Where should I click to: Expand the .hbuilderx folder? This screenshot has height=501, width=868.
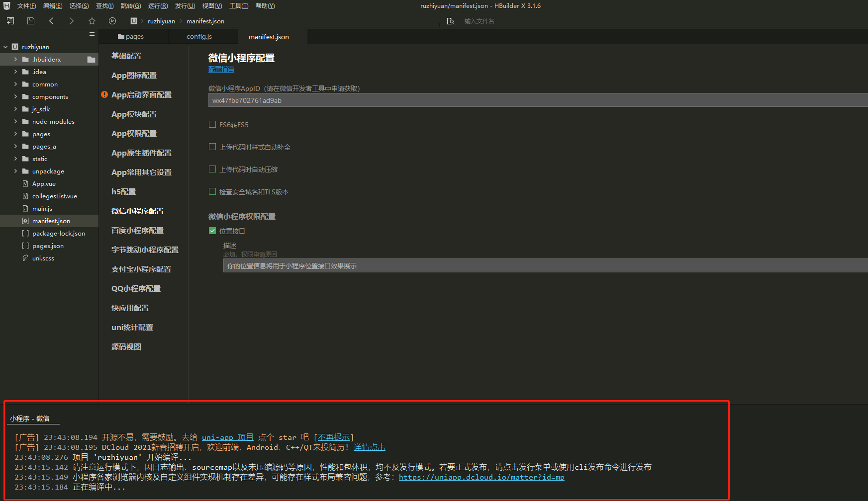pyautogui.click(x=15, y=59)
